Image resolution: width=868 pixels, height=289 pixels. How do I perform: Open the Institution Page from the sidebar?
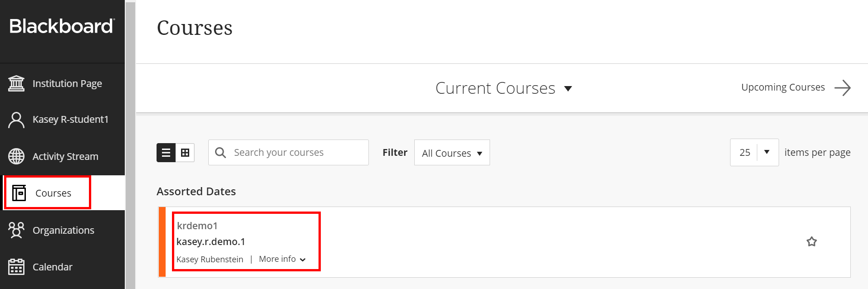[x=67, y=83]
